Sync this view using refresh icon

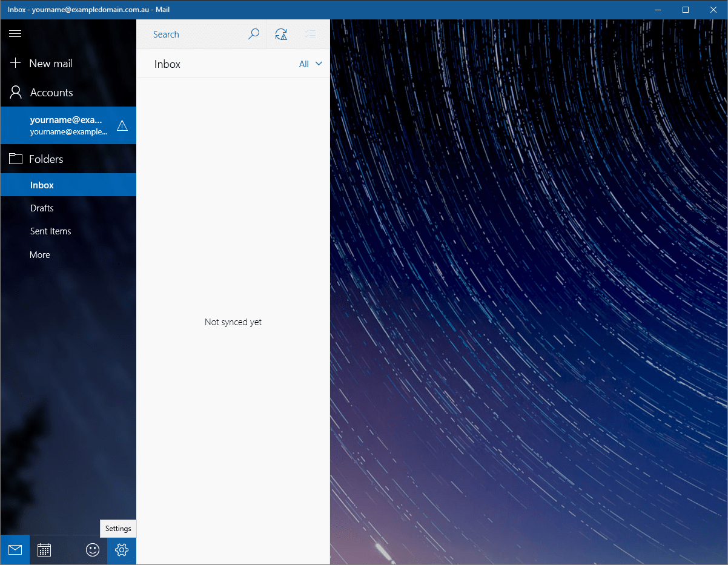281,35
